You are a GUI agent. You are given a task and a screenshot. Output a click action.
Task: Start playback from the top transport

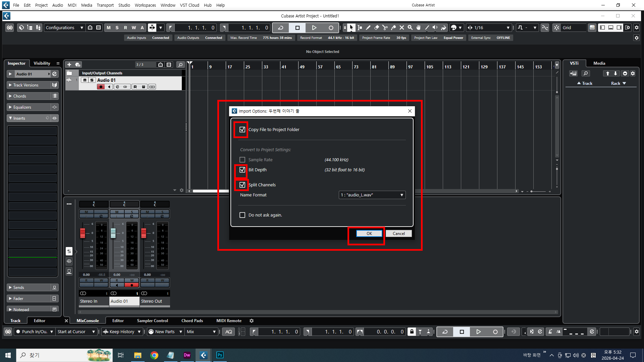[x=314, y=28]
